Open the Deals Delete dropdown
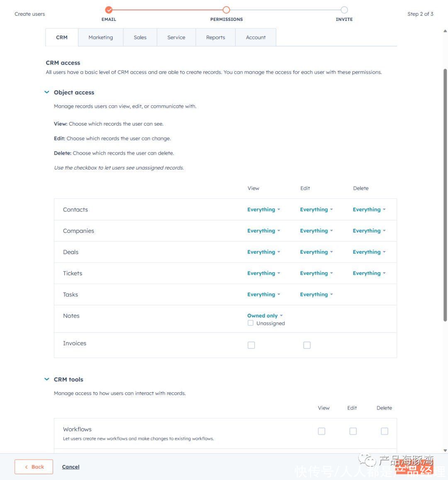This screenshot has width=448, height=480. (x=369, y=252)
